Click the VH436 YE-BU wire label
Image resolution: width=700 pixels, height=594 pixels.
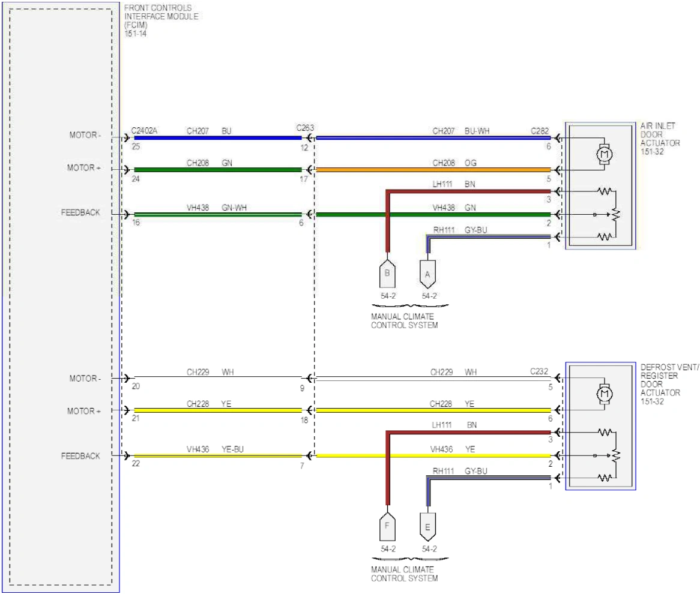pos(215,449)
